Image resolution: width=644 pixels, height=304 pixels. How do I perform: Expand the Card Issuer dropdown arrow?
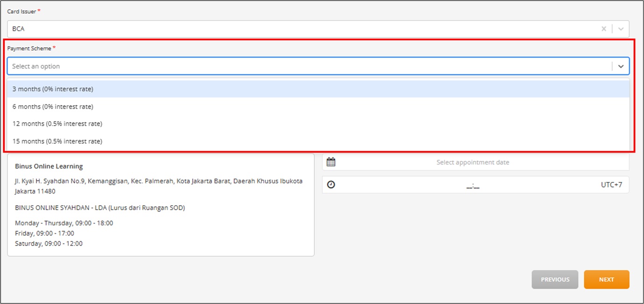[x=621, y=29]
